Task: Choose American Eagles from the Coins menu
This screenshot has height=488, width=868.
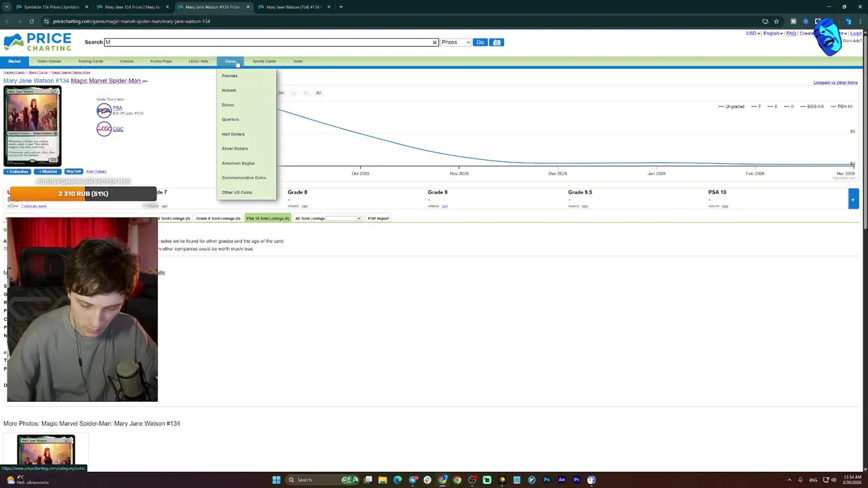Action: click(239, 163)
